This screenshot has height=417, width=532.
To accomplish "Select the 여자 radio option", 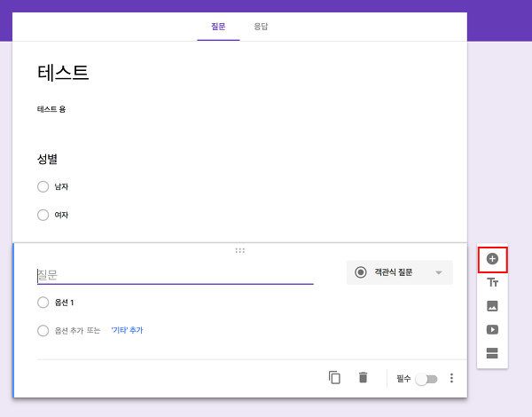I will pos(43,215).
